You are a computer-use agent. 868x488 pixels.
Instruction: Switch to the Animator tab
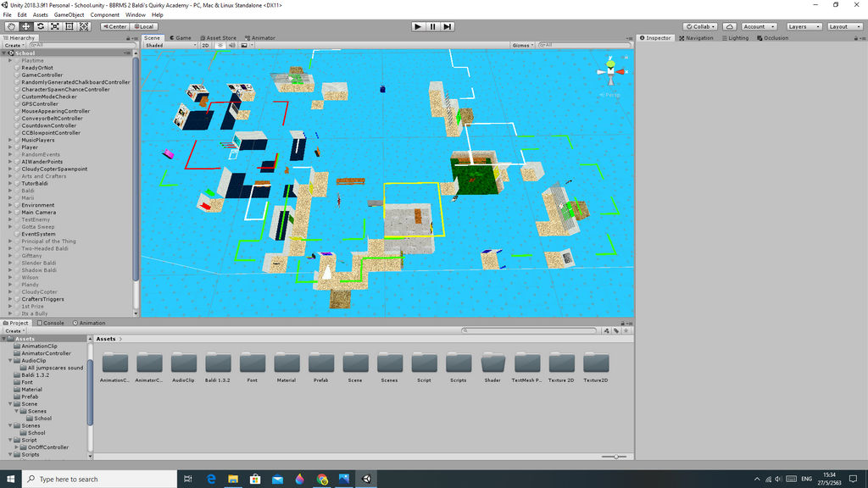tap(260, 38)
